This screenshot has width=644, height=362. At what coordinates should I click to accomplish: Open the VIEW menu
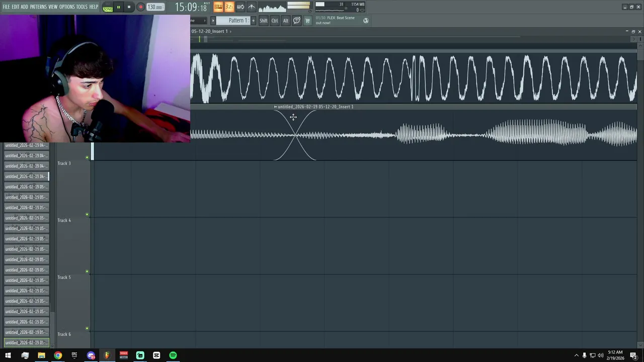53,7
